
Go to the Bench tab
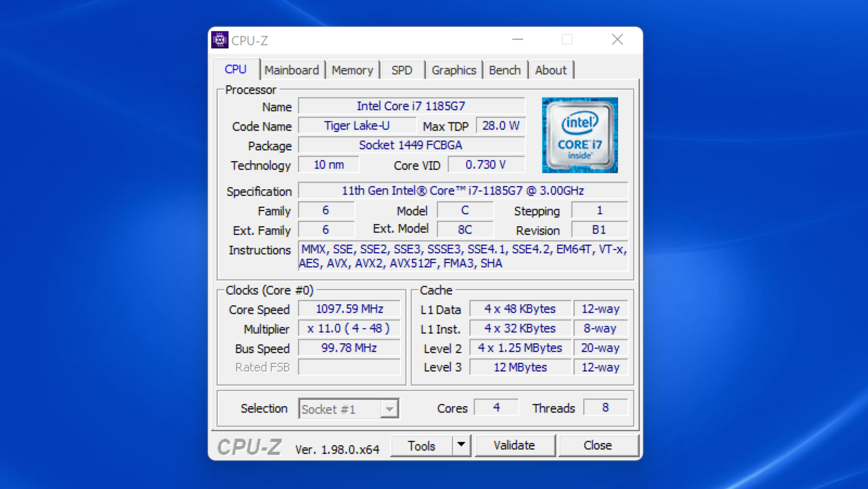click(505, 70)
